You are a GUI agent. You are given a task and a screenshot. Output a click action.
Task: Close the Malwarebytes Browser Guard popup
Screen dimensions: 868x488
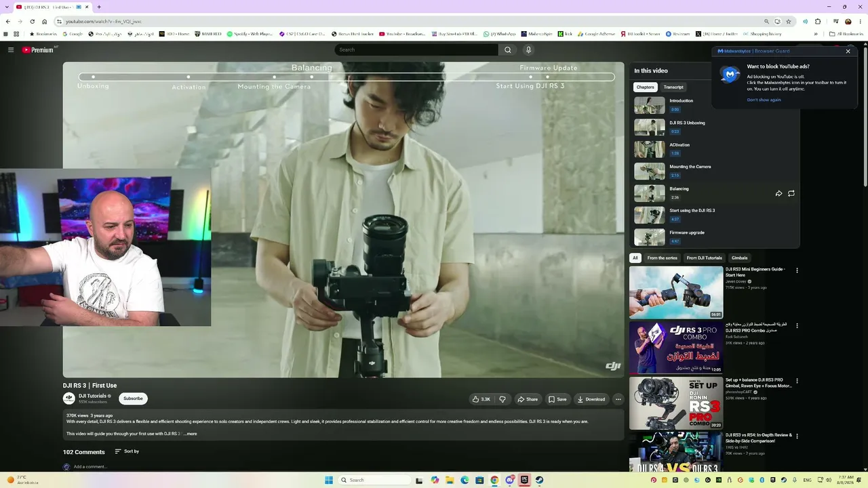[x=848, y=51]
